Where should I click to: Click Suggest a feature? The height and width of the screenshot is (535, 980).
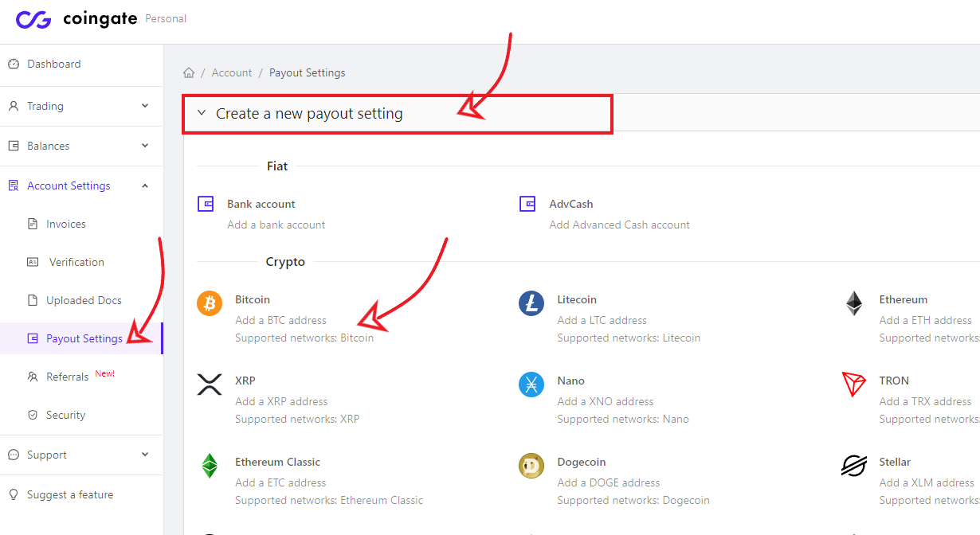[x=70, y=494]
